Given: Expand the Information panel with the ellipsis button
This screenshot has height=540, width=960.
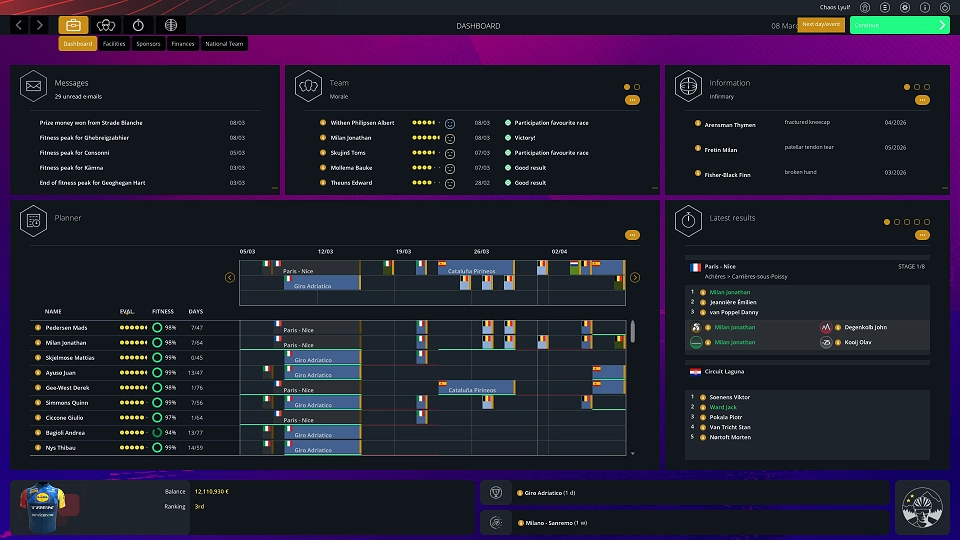Looking at the screenshot, I should [x=922, y=100].
